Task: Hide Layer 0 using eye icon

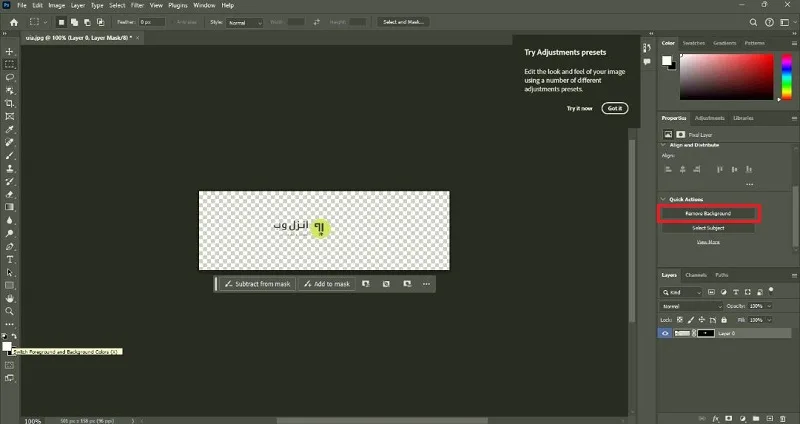Action: pyautogui.click(x=665, y=333)
